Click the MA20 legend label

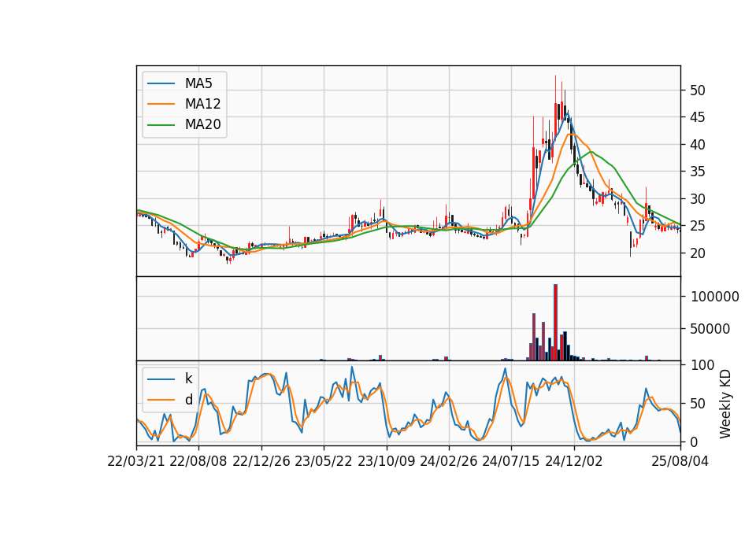tap(202, 125)
